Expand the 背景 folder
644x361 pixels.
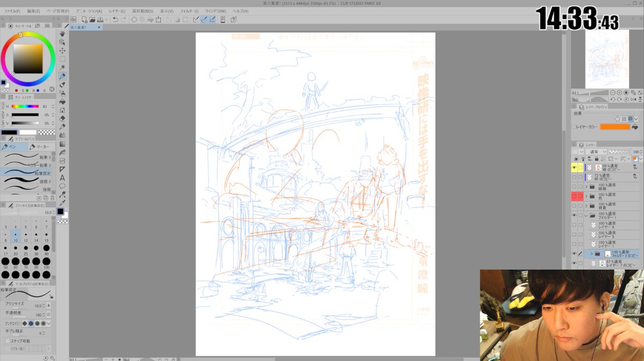pyautogui.click(x=587, y=206)
